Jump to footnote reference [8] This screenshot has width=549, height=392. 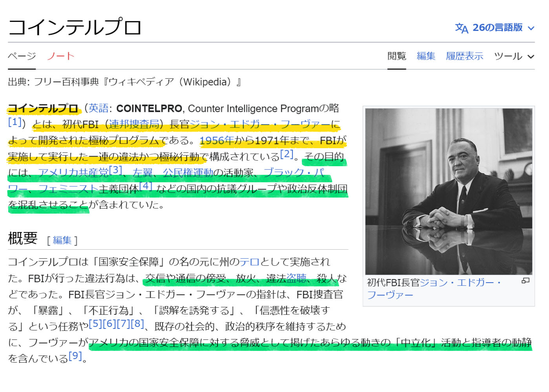[x=138, y=323]
